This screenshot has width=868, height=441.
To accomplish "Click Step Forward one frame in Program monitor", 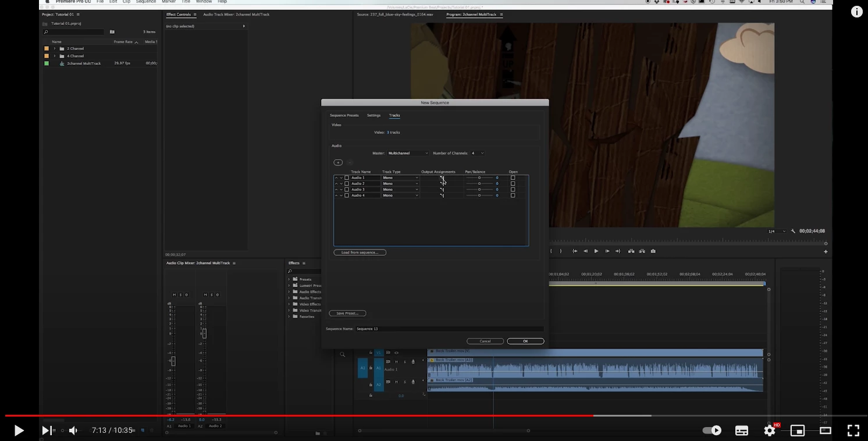I will point(607,251).
